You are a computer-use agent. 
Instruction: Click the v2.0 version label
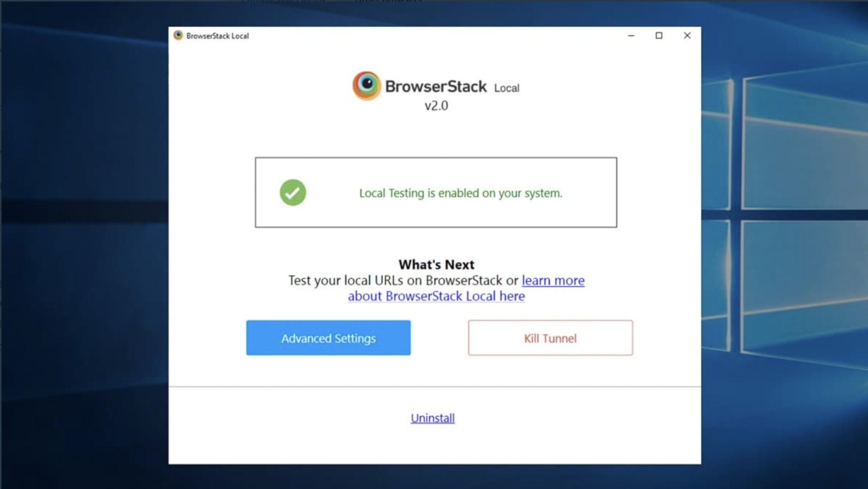(x=436, y=106)
